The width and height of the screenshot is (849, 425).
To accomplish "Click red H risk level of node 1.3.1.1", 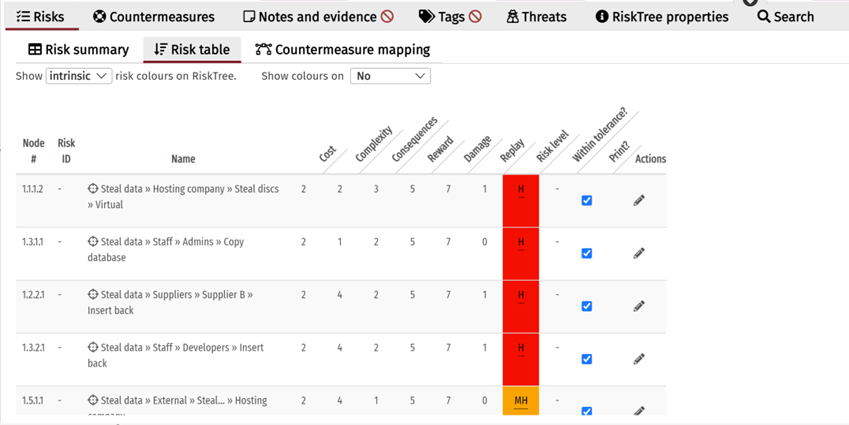I will tap(521, 253).
